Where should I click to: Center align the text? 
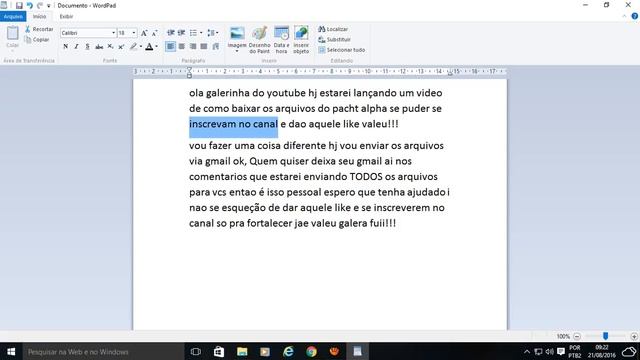pos(182,47)
